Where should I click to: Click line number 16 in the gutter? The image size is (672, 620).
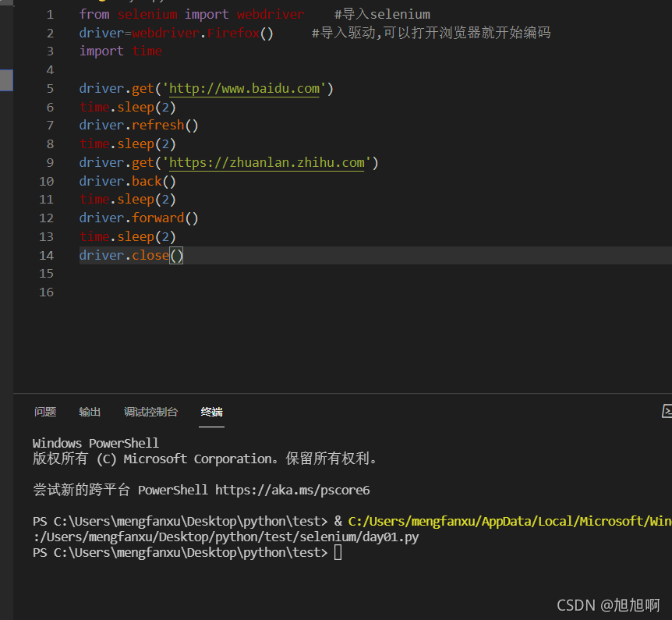click(x=46, y=292)
